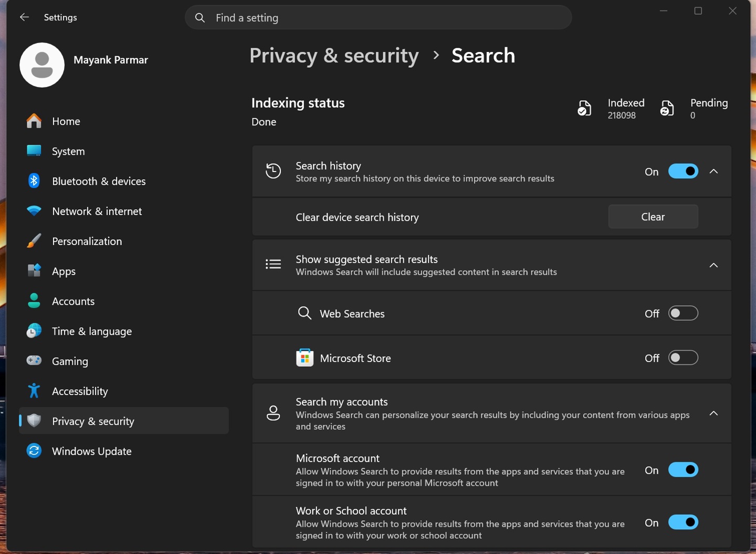Click the Web Searches magnifier icon

304,313
